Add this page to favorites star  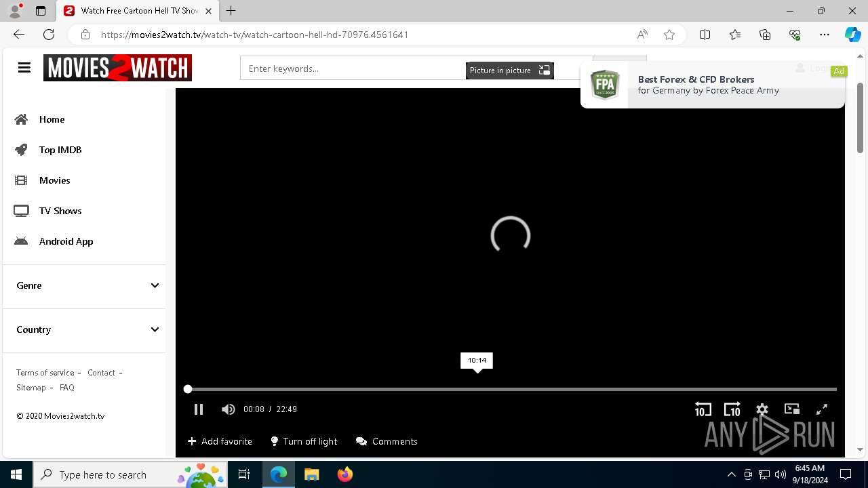(x=669, y=35)
